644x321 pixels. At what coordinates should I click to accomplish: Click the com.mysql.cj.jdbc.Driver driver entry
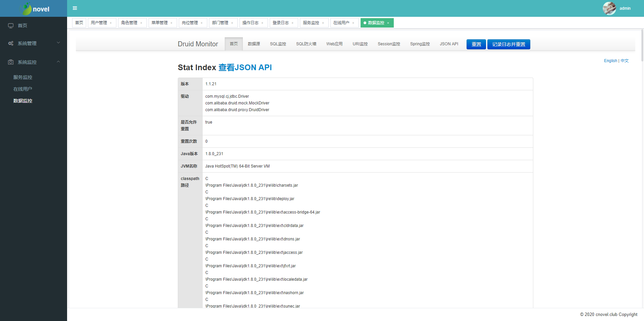tap(227, 96)
